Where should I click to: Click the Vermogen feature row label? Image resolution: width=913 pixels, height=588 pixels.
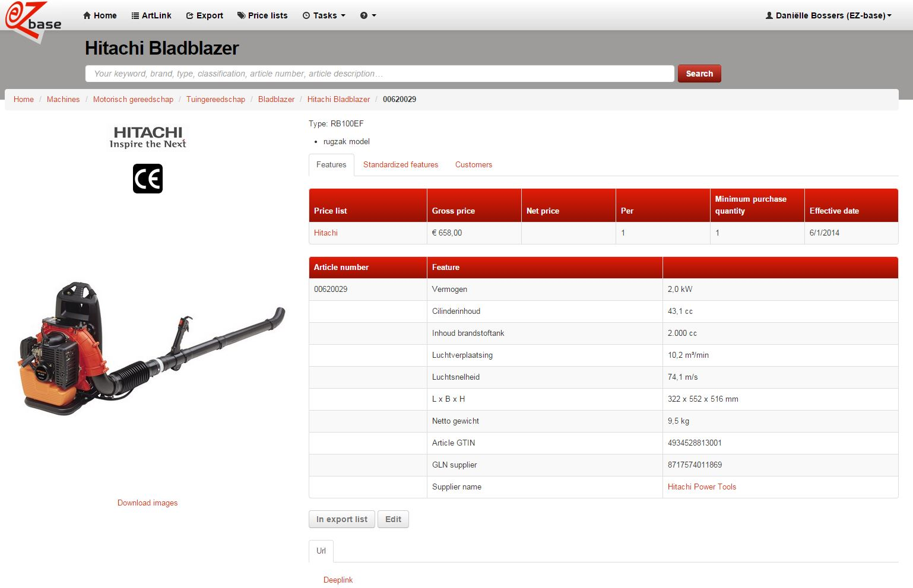(449, 289)
